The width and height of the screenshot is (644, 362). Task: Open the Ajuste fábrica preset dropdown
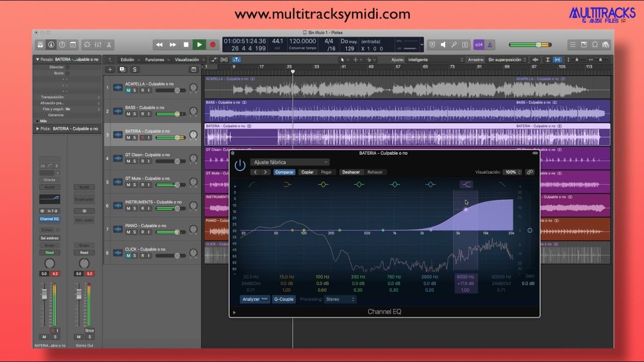[x=290, y=162]
